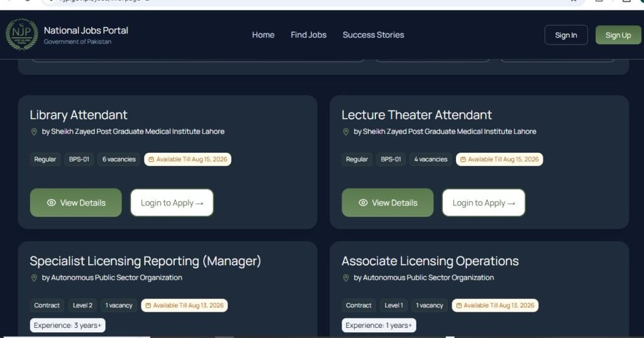Click 1 vacancy tag on Associate Licensing Operations

click(x=430, y=305)
